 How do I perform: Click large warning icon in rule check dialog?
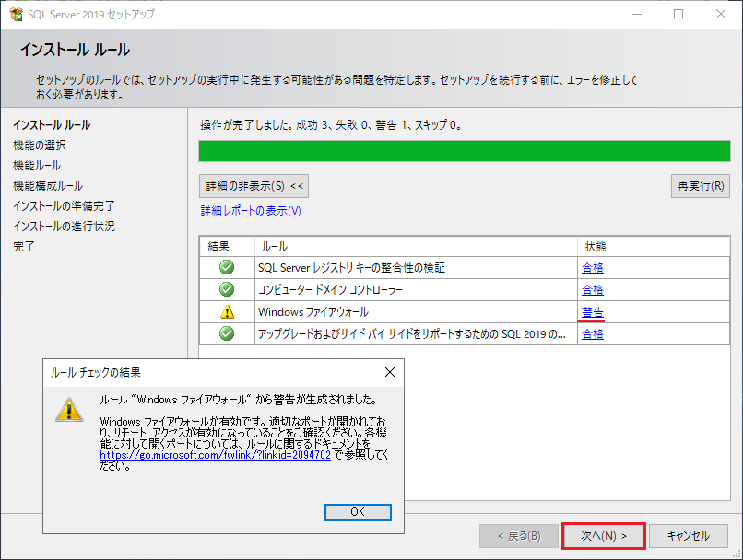click(x=69, y=410)
